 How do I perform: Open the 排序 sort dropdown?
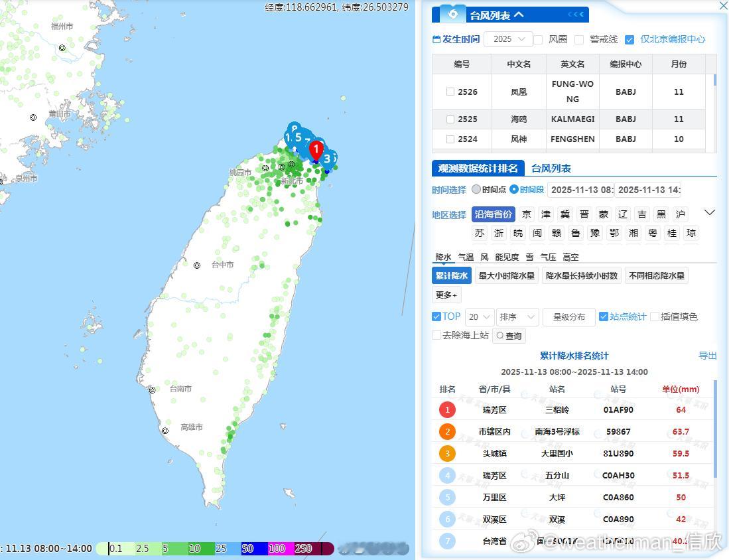(x=517, y=317)
